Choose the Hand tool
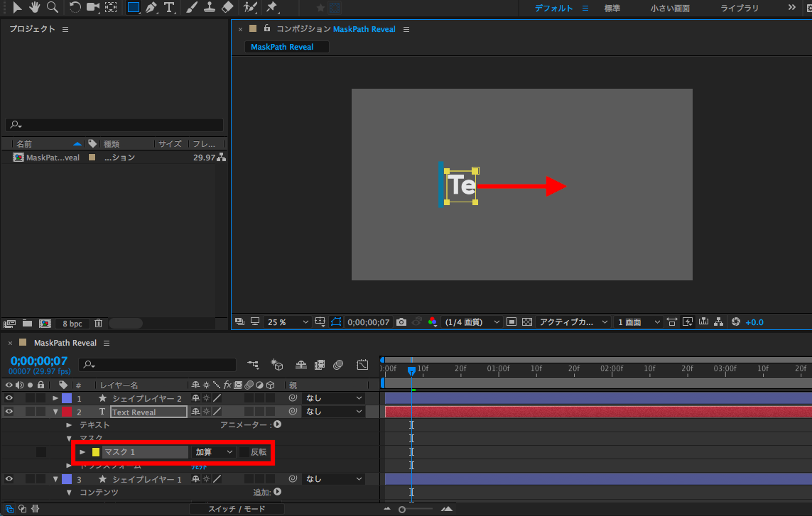Viewport: 812px width, 516px height. point(35,8)
